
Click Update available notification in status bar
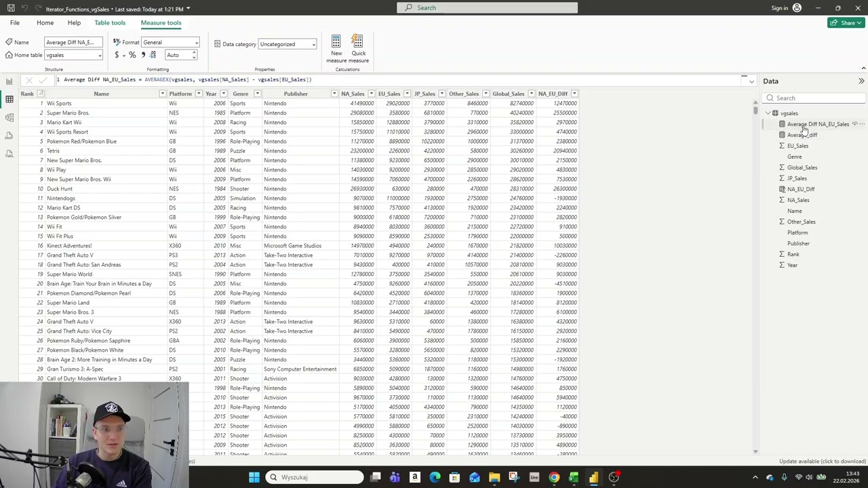(823, 462)
